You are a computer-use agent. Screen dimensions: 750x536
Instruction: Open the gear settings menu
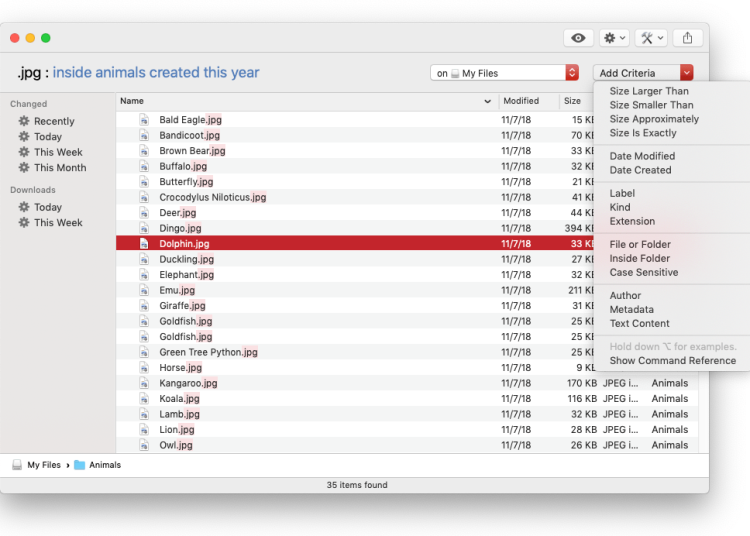(x=614, y=38)
